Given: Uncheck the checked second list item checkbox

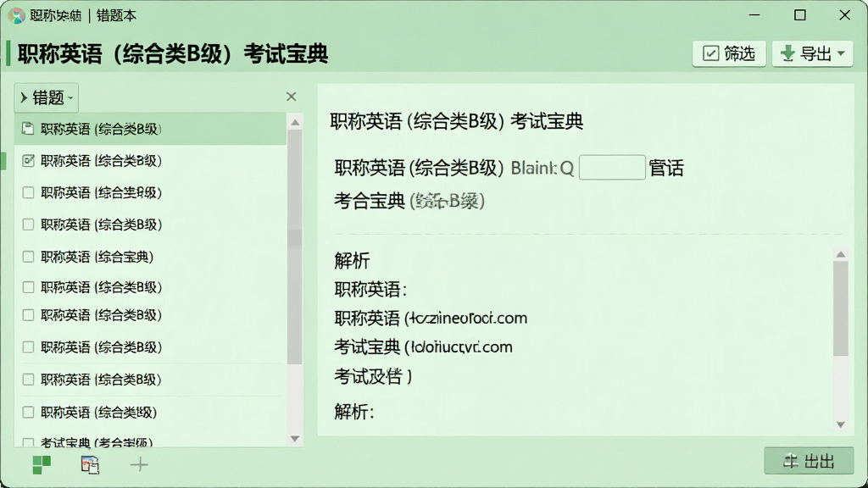Looking at the screenshot, I should coord(28,160).
